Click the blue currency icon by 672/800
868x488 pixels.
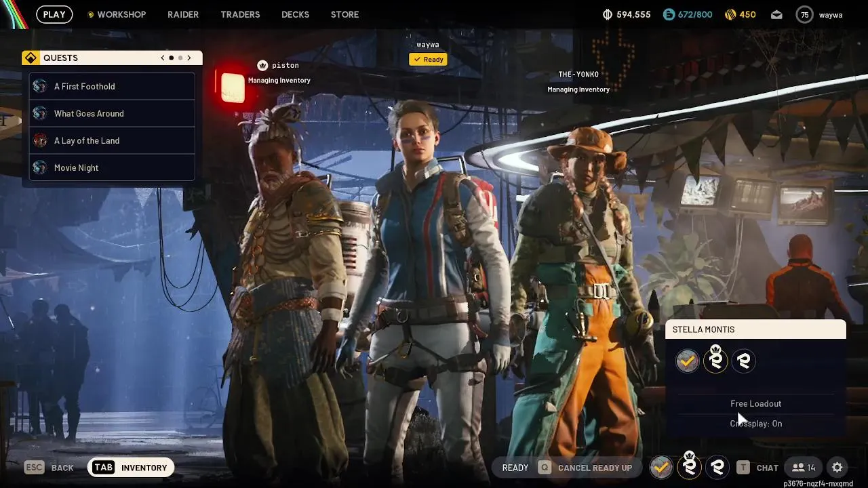(x=669, y=14)
